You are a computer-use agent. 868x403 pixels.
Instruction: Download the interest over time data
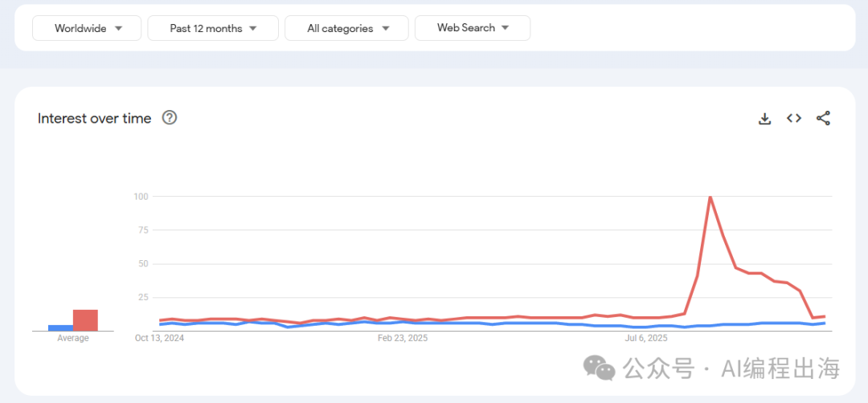point(764,118)
